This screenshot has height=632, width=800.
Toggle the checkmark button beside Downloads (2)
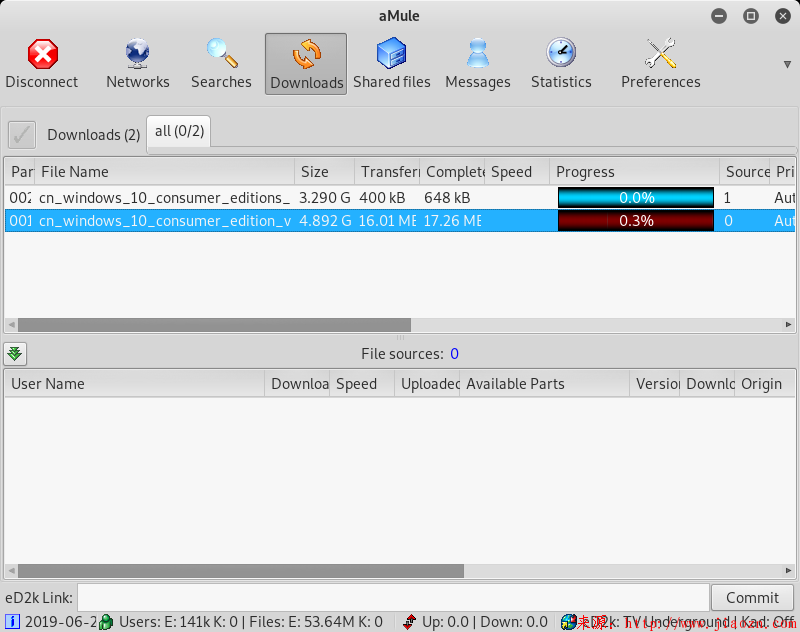point(22,134)
